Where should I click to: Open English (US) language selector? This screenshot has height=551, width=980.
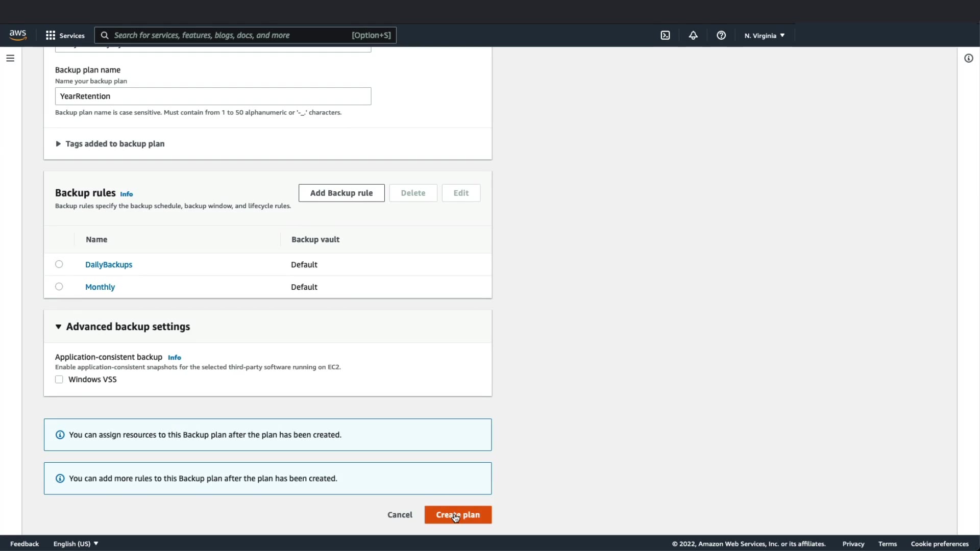click(x=76, y=544)
